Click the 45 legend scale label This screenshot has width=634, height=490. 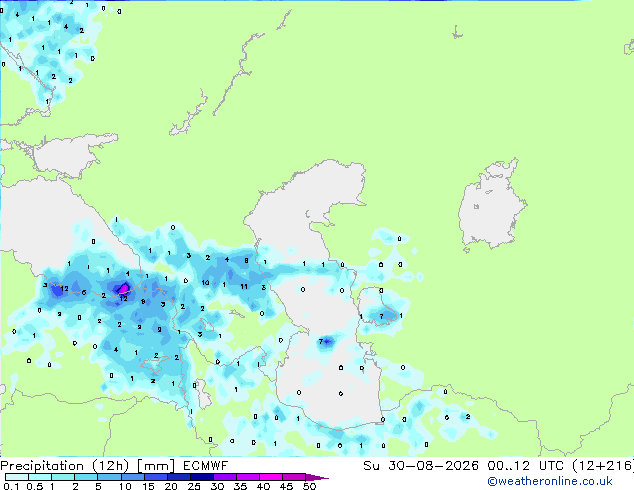(x=286, y=486)
